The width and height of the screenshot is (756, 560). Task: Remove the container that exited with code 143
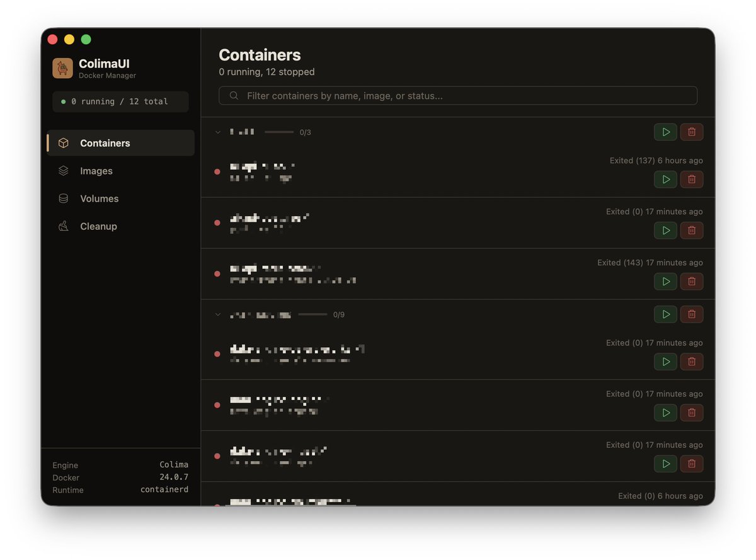tap(692, 282)
